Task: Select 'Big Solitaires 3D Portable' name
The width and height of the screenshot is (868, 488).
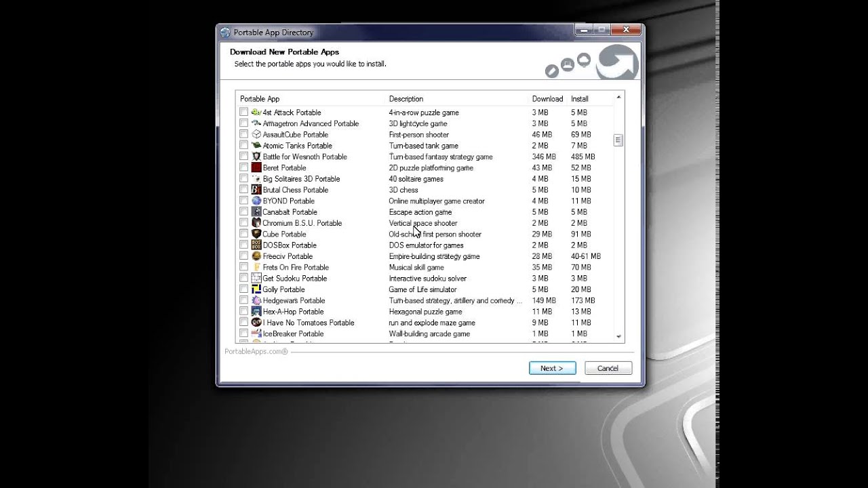Action: pos(301,179)
